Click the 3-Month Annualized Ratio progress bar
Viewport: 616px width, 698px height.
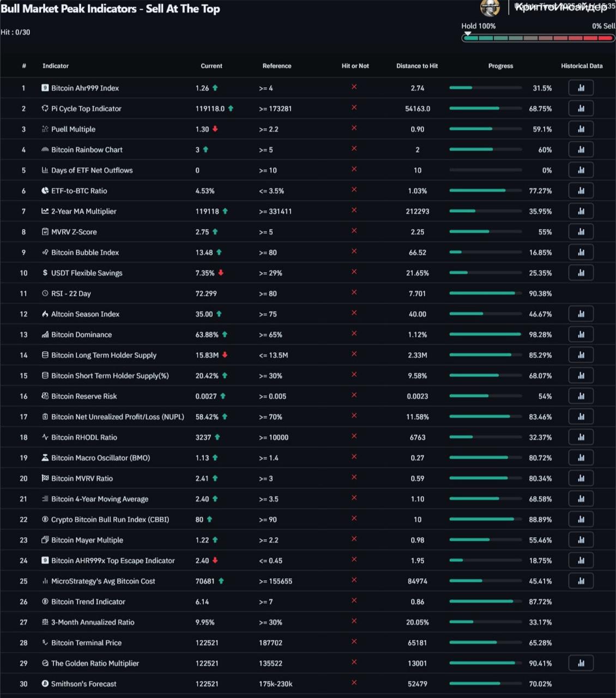(x=485, y=622)
